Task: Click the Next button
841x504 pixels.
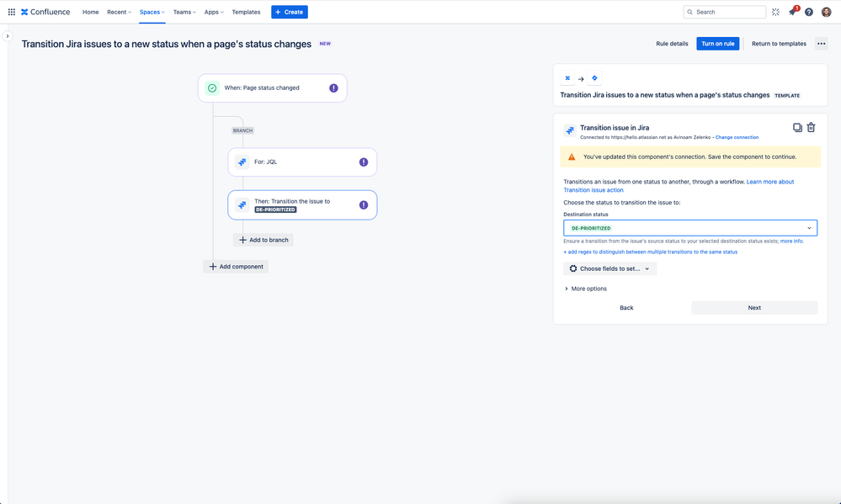Action: [754, 308]
